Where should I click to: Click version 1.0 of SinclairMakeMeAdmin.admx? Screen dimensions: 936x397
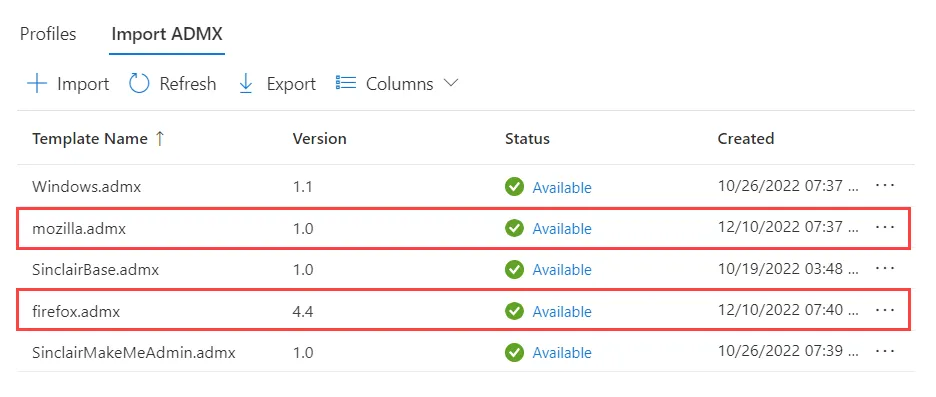point(303,353)
